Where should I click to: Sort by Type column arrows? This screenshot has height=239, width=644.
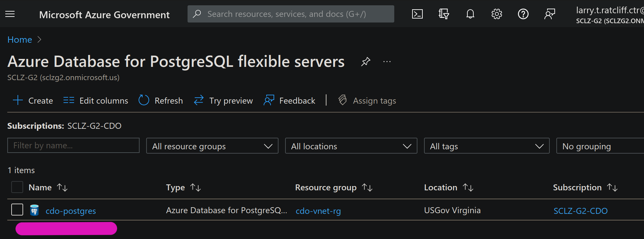tap(195, 188)
